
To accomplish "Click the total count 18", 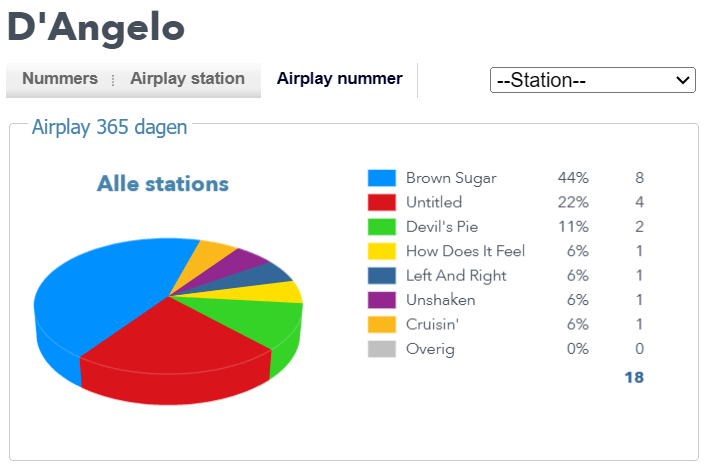I will (x=634, y=377).
